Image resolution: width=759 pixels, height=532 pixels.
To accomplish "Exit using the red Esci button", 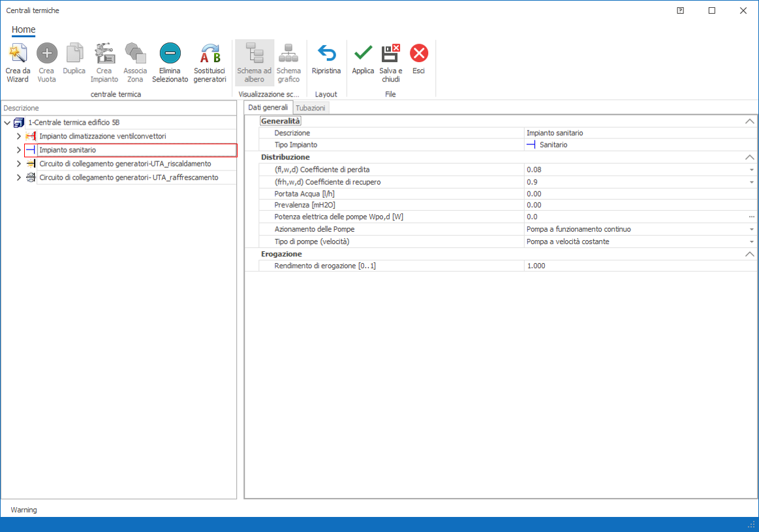I will click(418, 54).
